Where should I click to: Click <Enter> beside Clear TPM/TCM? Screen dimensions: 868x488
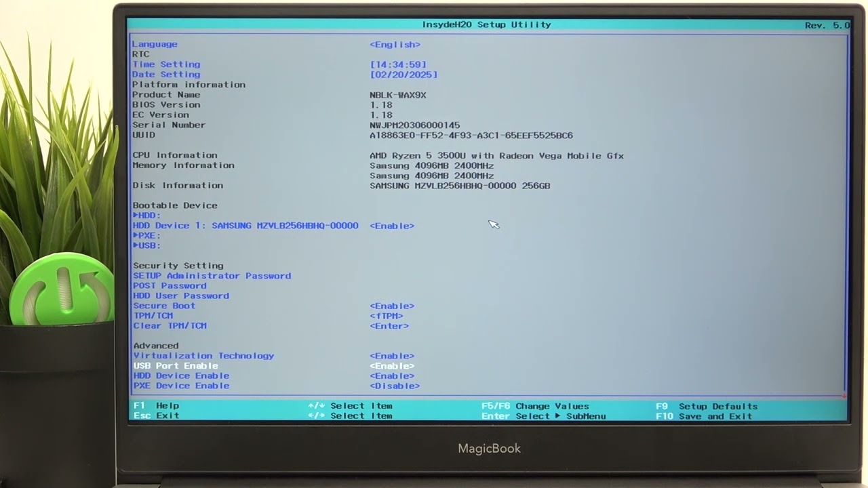click(389, 326)
